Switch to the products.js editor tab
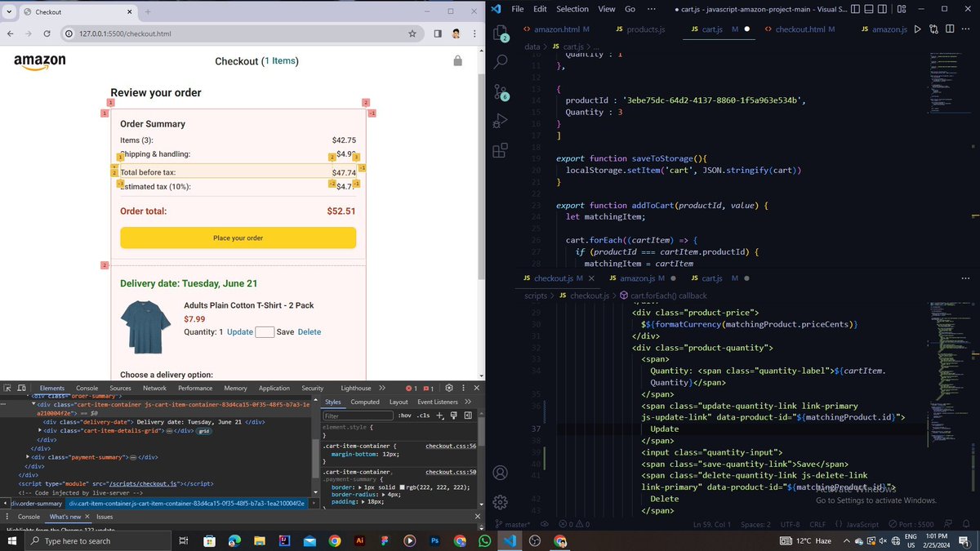Viewport: 980px width, 551px height. [x=639, y=29]
